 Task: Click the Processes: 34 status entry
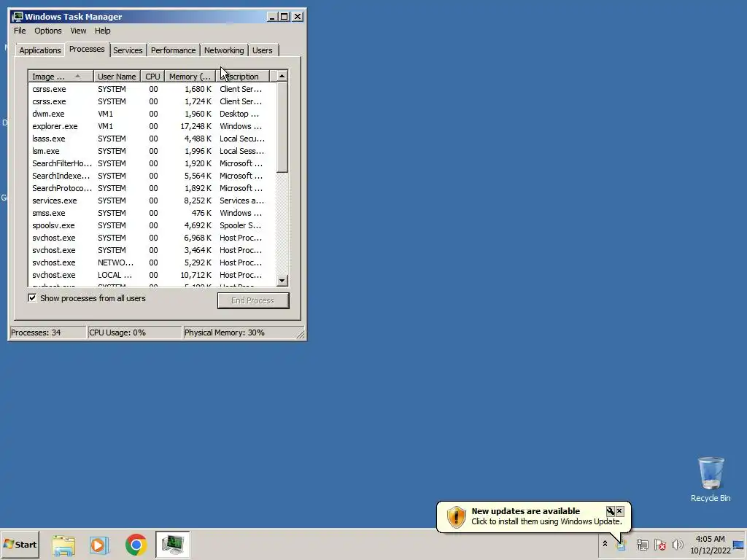point(47,332)
